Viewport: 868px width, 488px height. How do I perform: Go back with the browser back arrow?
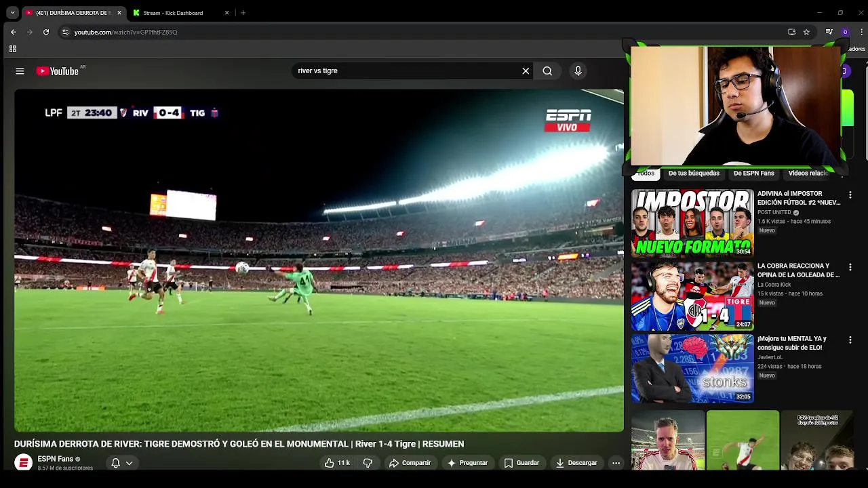(x=13, y=32)
